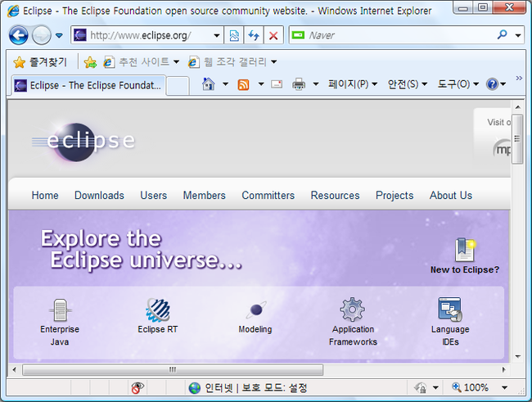Go back with the Back arrow button
Viewport: 532px width, 402px height.
point(18,35)
